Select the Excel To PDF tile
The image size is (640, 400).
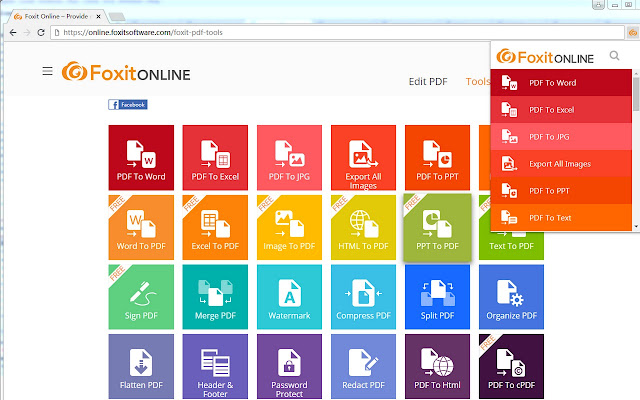click(x=215, y=227)
